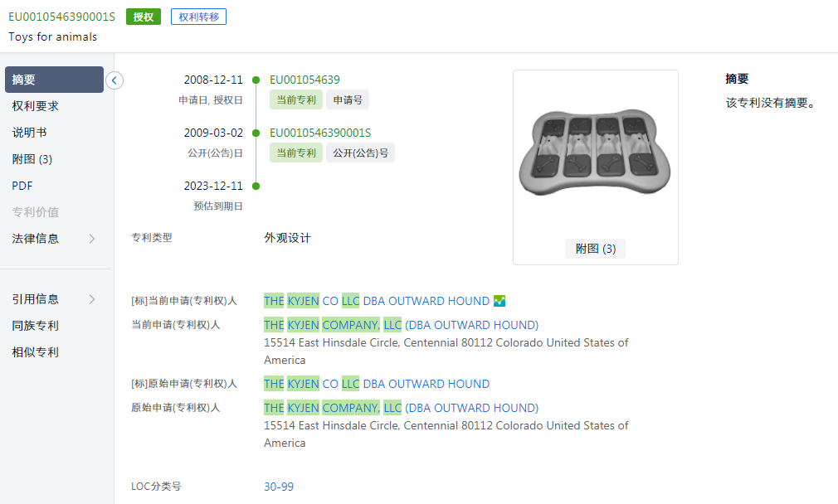Open publication number EU0010546390001S link in timeline
The height and width of the screenshot is (504, 838).
(x=320, y=133)
